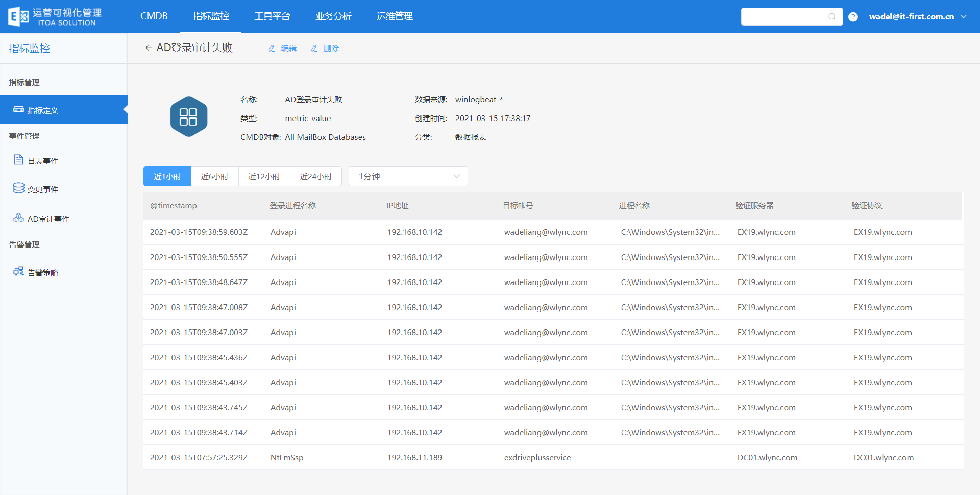
Task: Click the back arrow beside AD登录审计失败
Action: coord(149,48)
